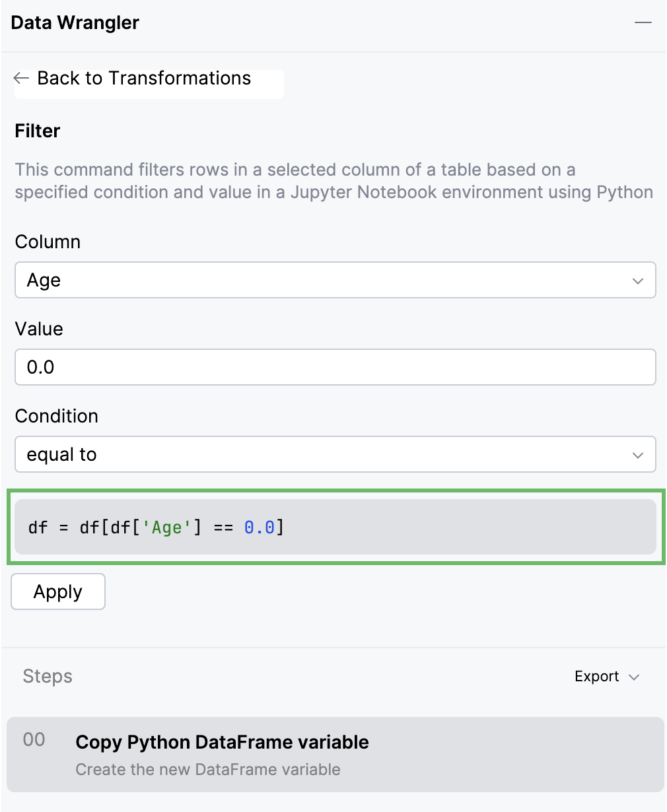Click the Export chevron icon
Image resolution: width=667 pixels, height=812 pixels.
[633, 677]
